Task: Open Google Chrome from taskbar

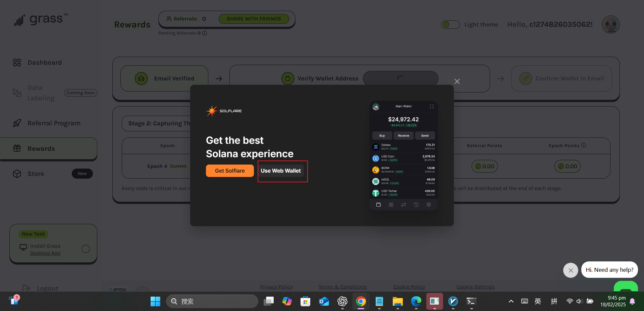Action: point(361,301)
